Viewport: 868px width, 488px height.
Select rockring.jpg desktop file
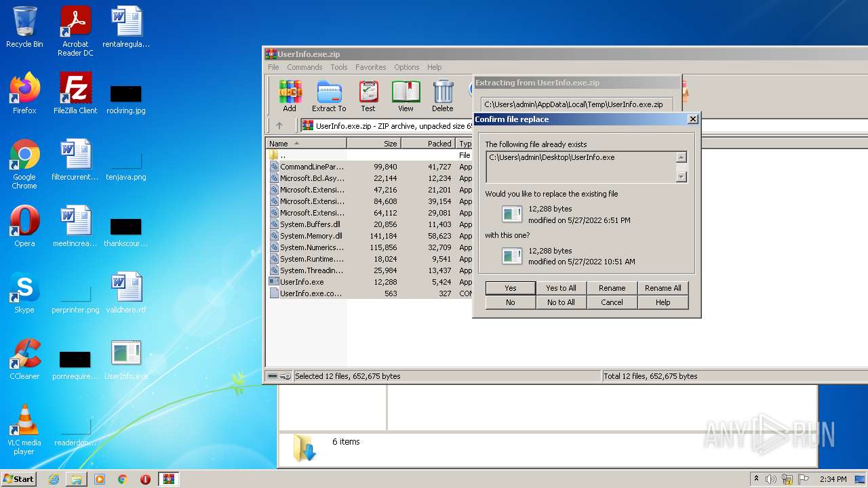pyautogui.click(x=126, y=99)
